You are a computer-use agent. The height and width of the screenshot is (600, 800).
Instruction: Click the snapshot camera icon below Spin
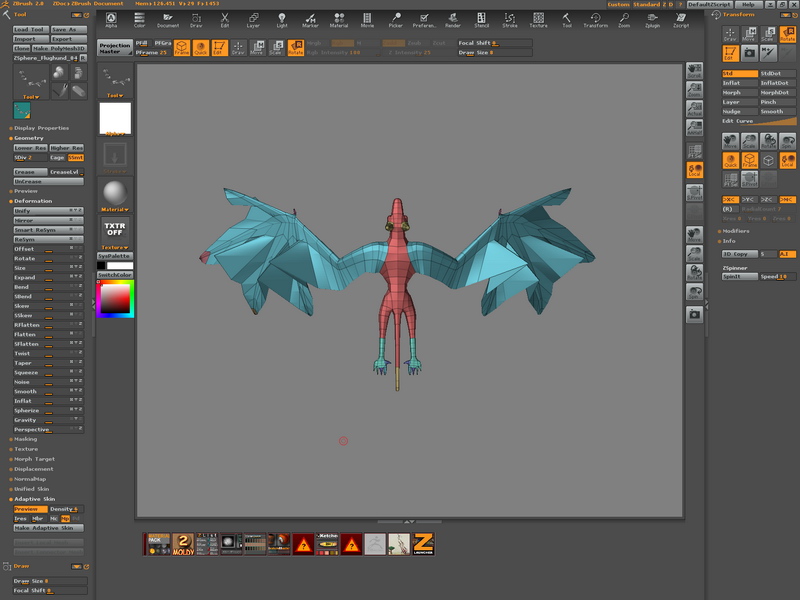[x=694, y=314]
